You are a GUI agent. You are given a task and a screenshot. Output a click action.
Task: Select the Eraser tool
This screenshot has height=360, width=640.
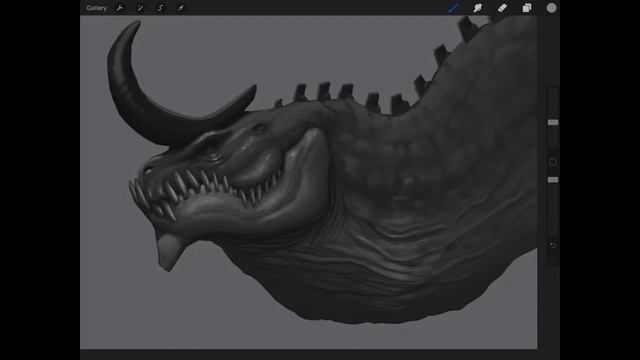point(502,8)
